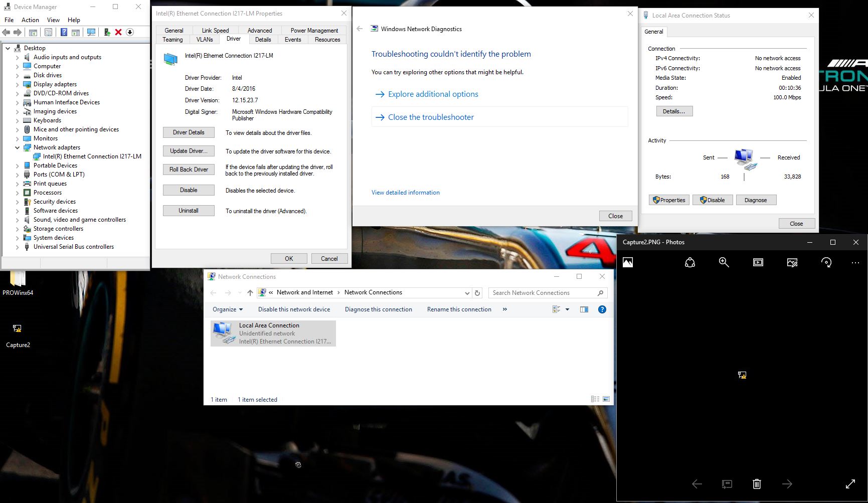Open the Edit image icon in Photos
Image resolution: width=868 pixels, height=503 pixels.
pos(792,262)
